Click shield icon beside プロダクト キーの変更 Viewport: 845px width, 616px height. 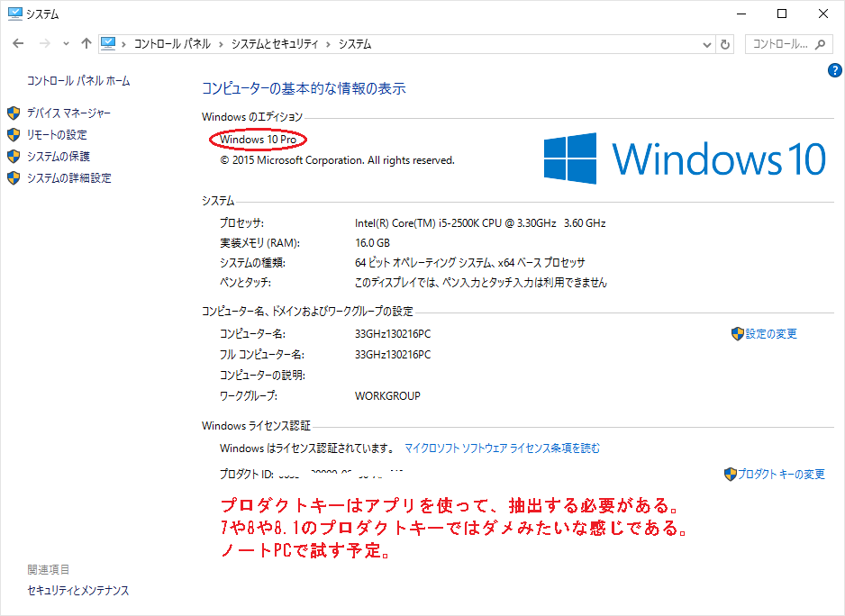731,475
